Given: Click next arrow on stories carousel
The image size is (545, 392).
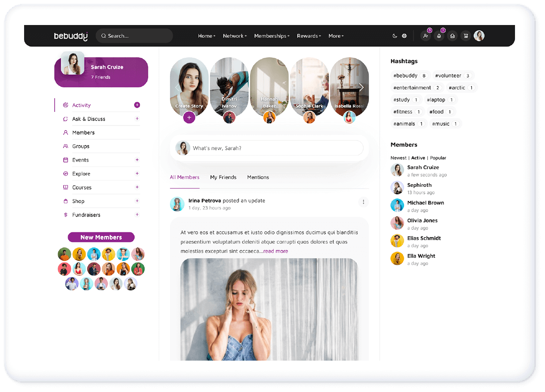Looking at the screenshot, I should coord(361,87).
